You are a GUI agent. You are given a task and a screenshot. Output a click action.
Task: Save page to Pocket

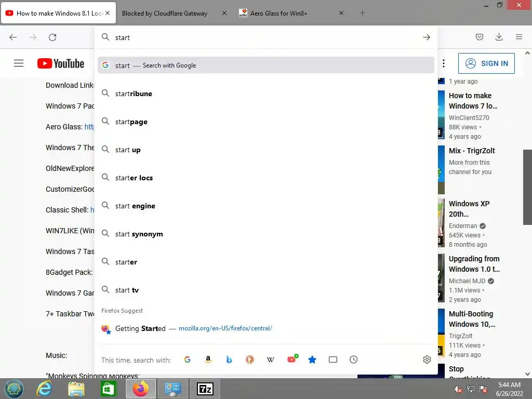point(480,37)
